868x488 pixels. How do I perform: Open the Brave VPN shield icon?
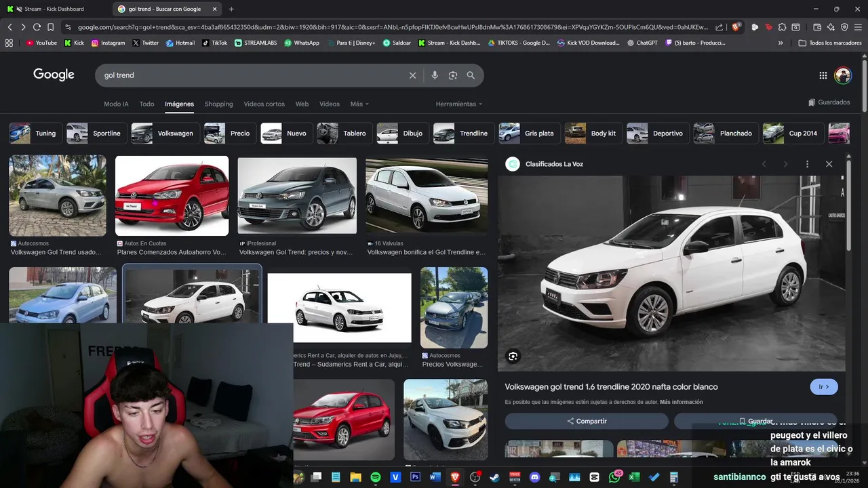(x=844, y=27)
